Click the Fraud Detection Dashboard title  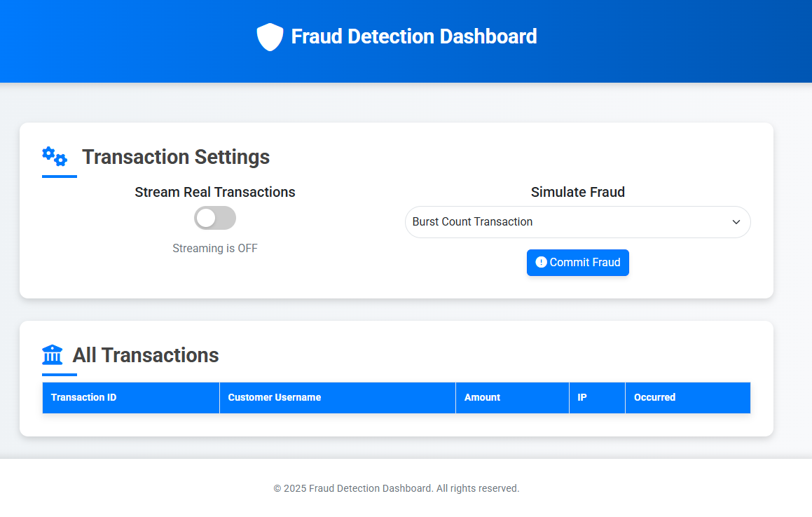pos(414,36)
